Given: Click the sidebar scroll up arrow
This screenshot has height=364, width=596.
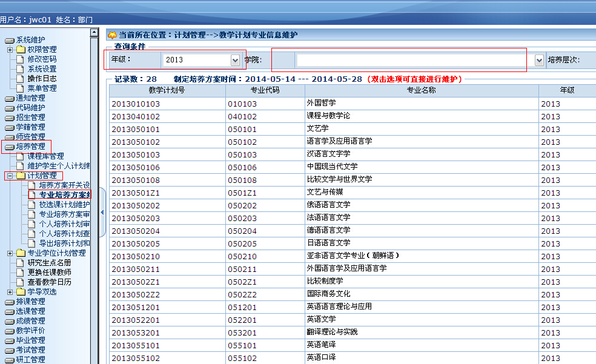Looking at the screenshot, I should click(x=94, y=33).
